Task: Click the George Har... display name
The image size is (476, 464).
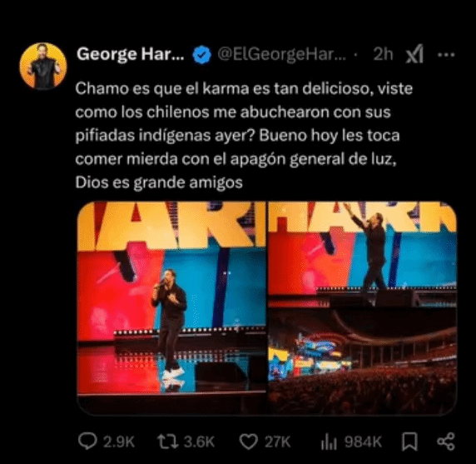Action: 130,54
